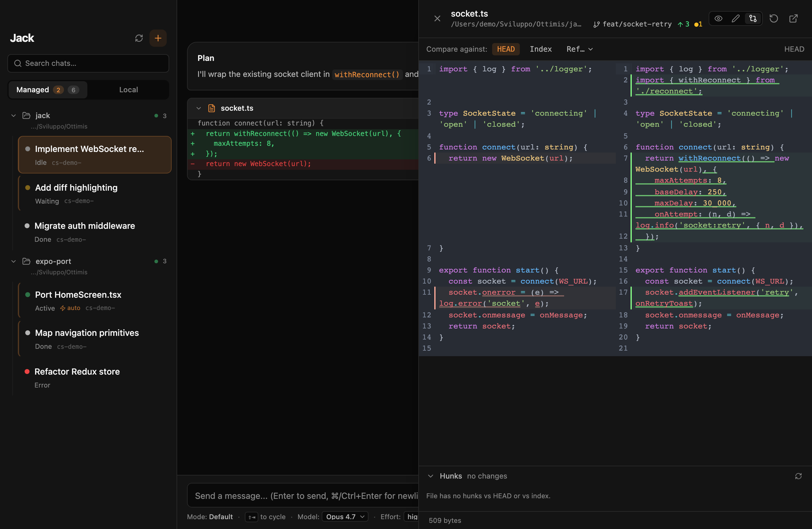This screenshot has height=529, width=812.
Task: Open the Refactor Redux store chat
Action: pos(78,372)
